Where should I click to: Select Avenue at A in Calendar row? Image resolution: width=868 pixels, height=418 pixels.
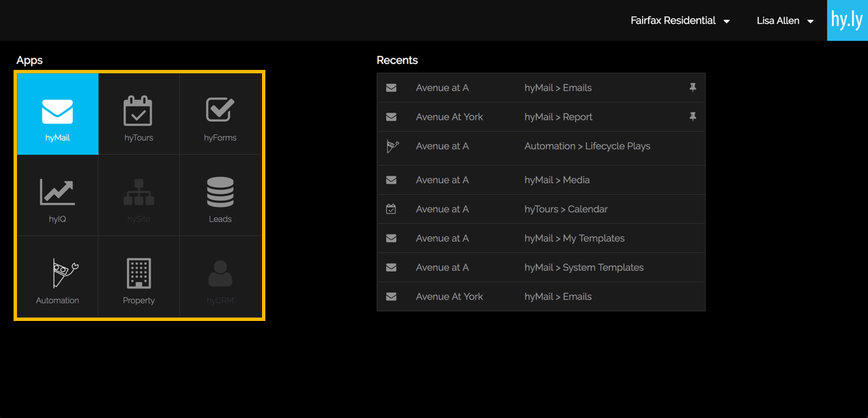tap(442, 209)
